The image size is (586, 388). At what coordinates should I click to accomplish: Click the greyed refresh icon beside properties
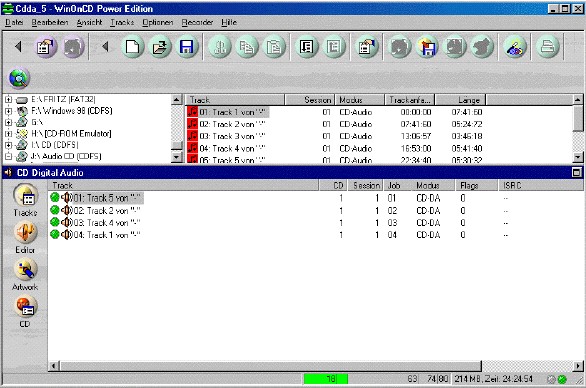tap(73, 47)
